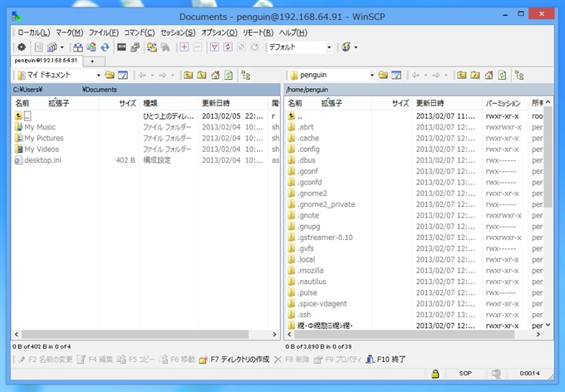Open the マーク(M) menu
The image size is (565, 392).
coord(70,32)
